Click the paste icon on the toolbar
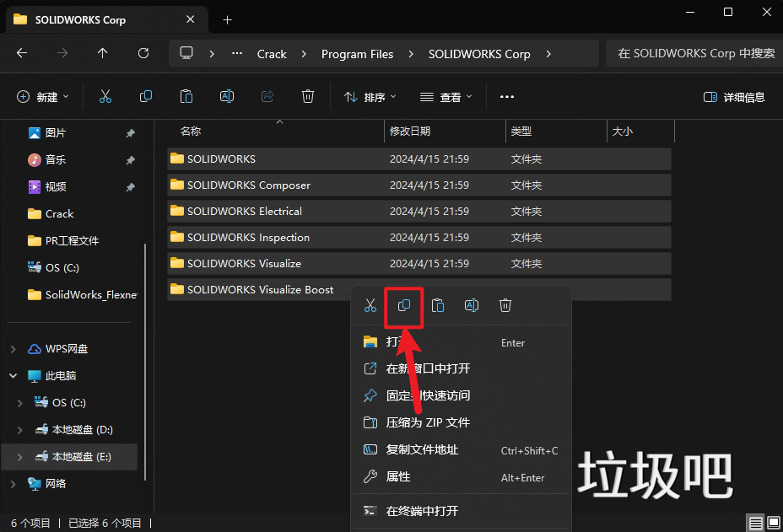 click(x=186, y=96)
